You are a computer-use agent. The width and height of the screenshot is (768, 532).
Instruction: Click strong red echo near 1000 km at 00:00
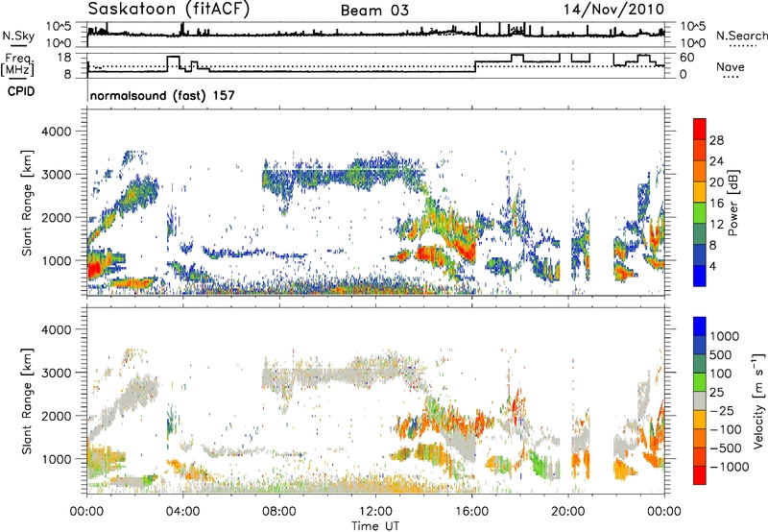pos(94,269)
